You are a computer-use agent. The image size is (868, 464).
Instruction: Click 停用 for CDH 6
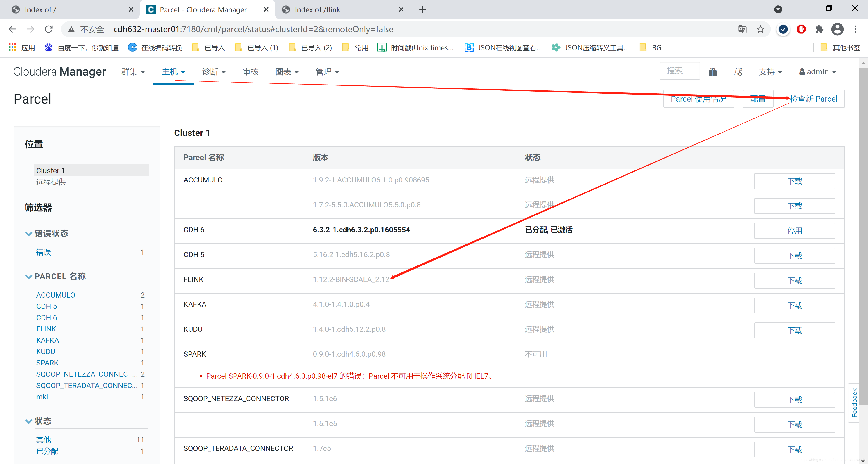[795, 231]
